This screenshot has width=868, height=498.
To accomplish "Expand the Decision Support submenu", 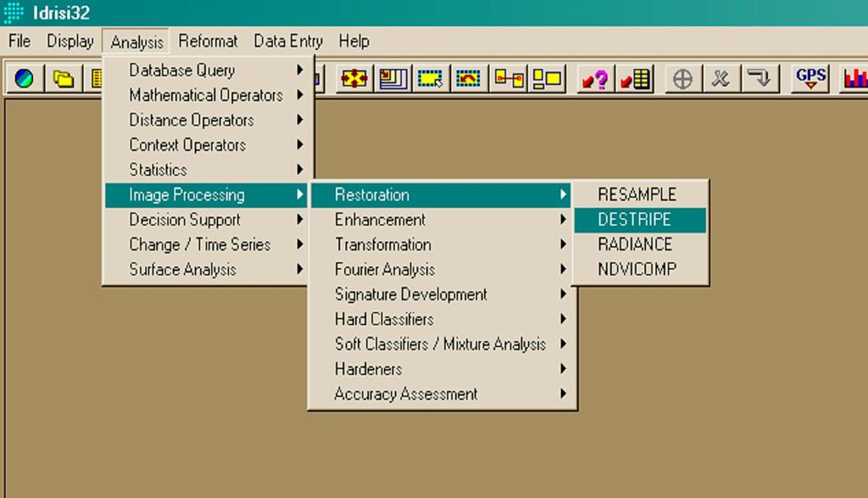I will (206, 220).
